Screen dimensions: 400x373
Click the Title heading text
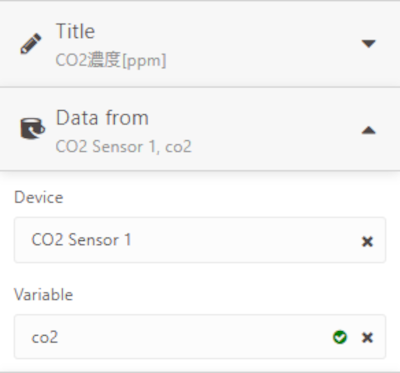76,31
